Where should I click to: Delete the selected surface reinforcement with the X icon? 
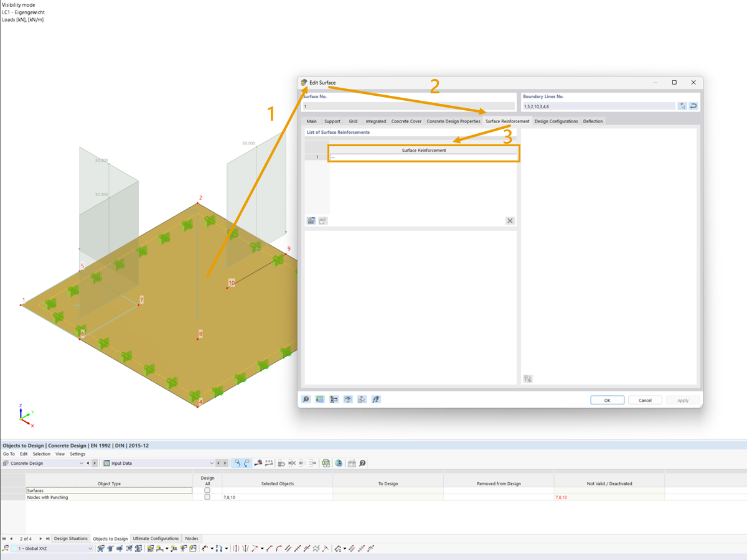(x=510, y=221)
